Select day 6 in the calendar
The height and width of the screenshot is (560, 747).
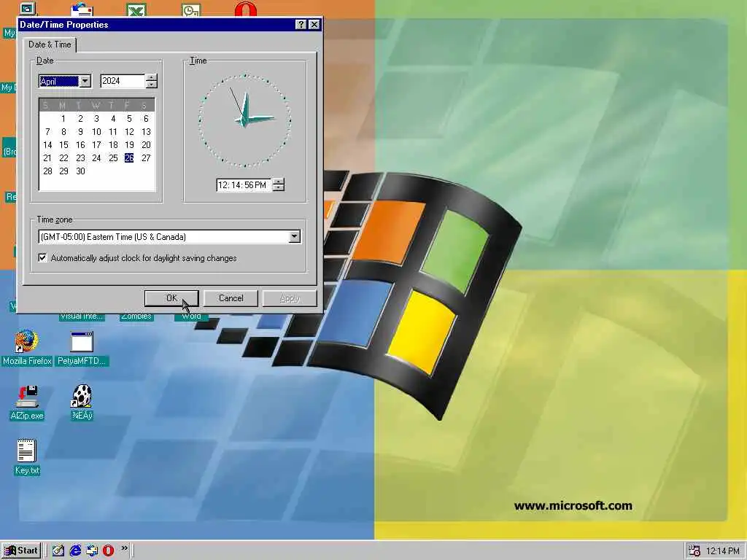[146, 119]
